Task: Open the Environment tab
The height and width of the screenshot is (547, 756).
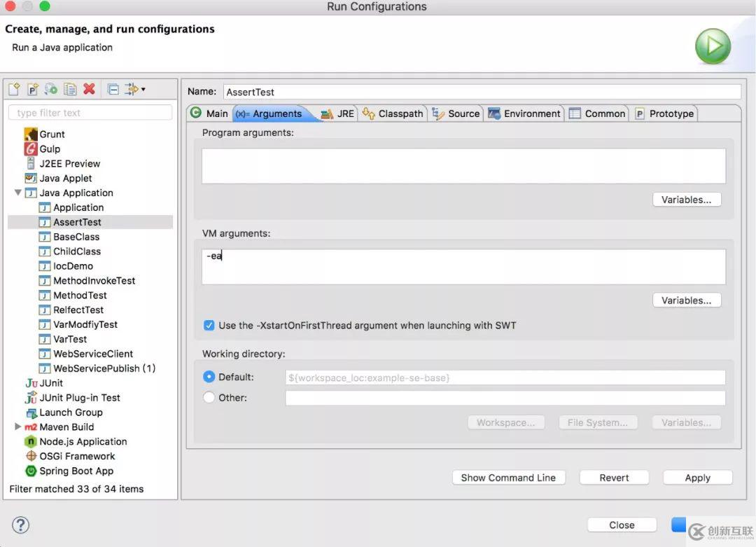Action: pos(524,113)
